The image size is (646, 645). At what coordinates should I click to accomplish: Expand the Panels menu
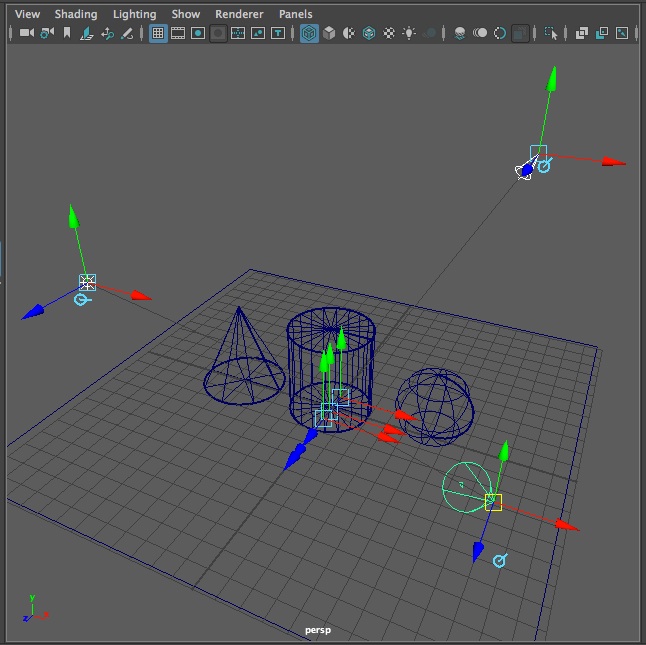(x=295, y=14)
